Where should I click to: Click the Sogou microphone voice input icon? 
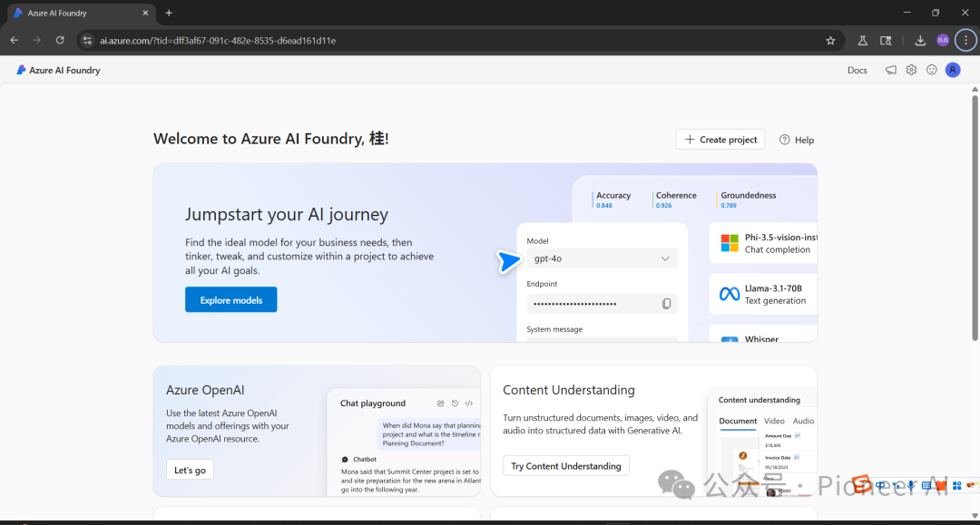pos(912,485)
